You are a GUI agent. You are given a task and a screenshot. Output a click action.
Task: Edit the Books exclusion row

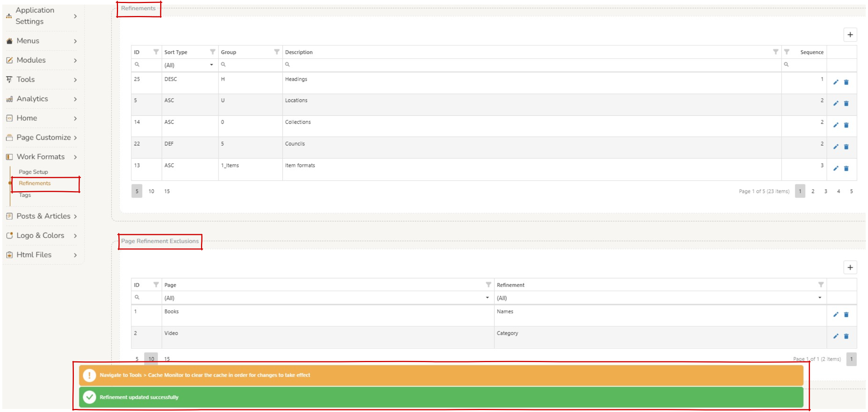point(836,315)
